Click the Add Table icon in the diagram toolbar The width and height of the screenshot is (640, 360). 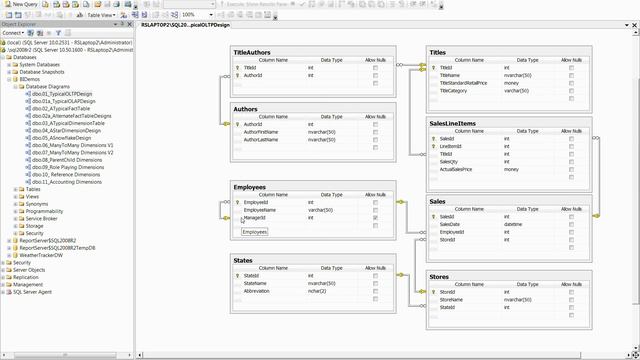[18, 15]
